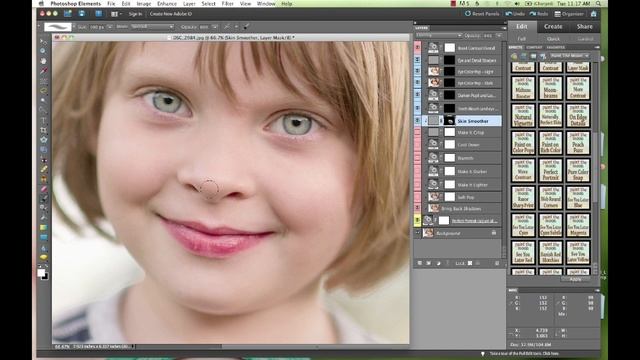Screen dimensions: 640x360
Task: Select the Magic Wand tool
Action: coord(43,100)
